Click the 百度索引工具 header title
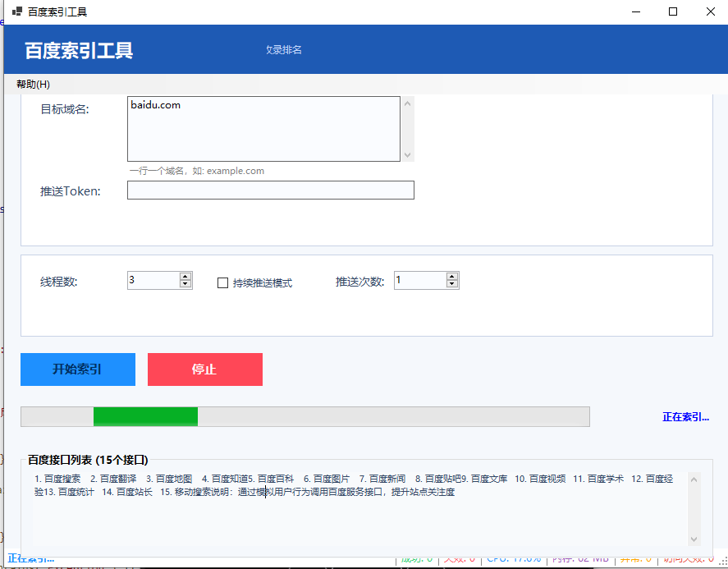The height and width of the screenshot is (569, 728). click(79, 50)
